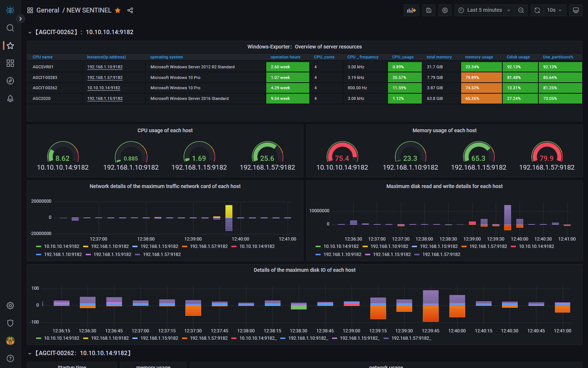Open the Search dashboards icon in sidebar
The width and height of the screenshot is (588, 368).
(x=10, y=28)
